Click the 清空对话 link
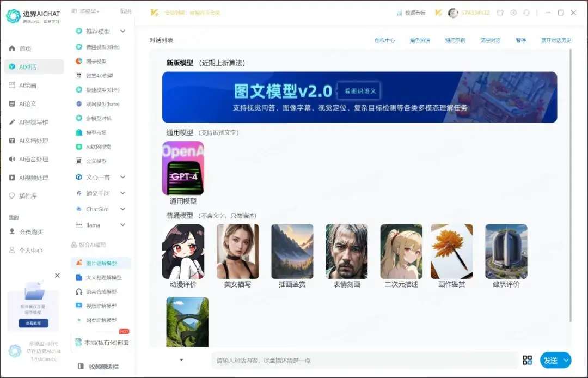The width and height of the screenshot is (588, 378). pos(490,40)
